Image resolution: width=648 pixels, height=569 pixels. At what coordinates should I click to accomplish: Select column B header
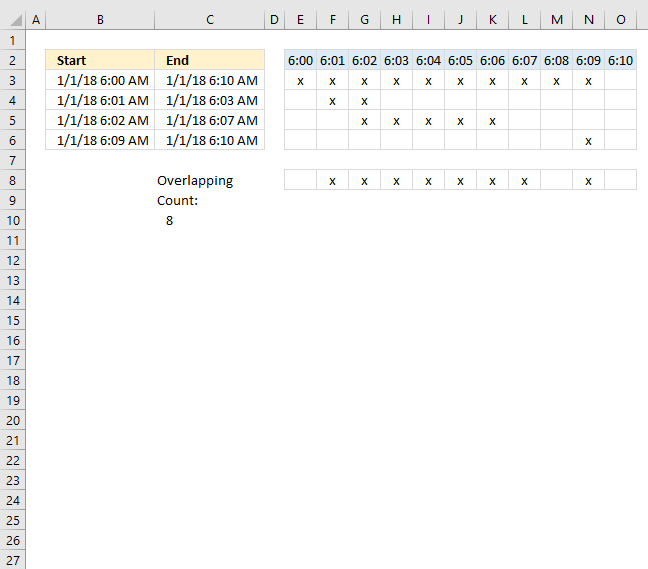(100, 19)
